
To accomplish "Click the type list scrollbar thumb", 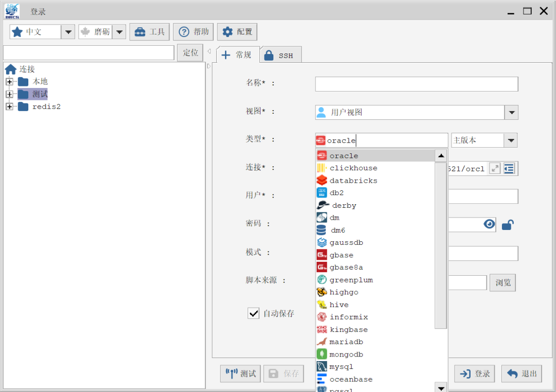I will 441,245.
